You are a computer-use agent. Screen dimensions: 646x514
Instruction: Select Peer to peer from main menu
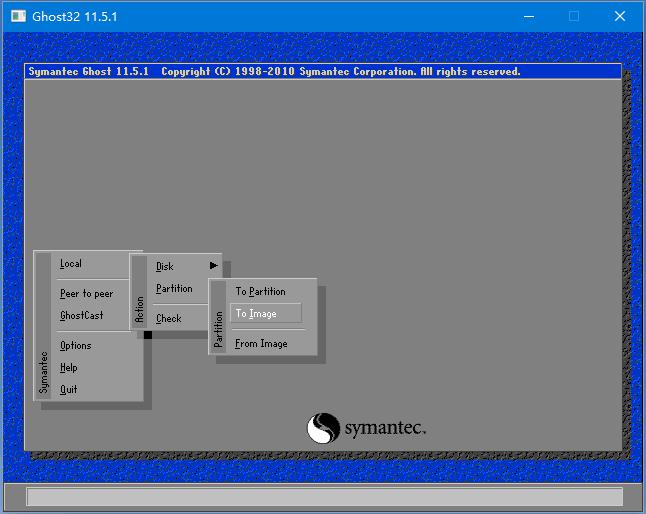coord(86,294)
